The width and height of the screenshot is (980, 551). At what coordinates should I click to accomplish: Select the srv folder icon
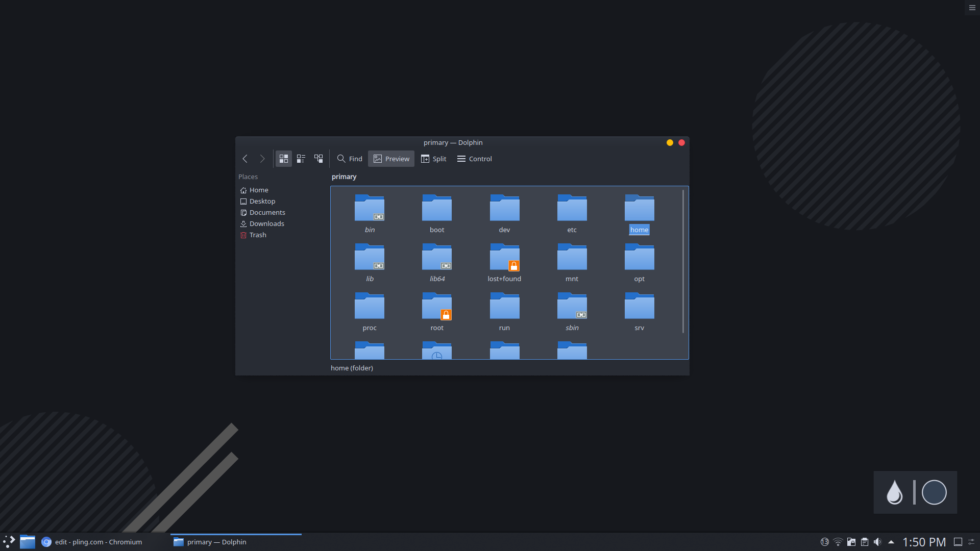[x=639, y=306]
